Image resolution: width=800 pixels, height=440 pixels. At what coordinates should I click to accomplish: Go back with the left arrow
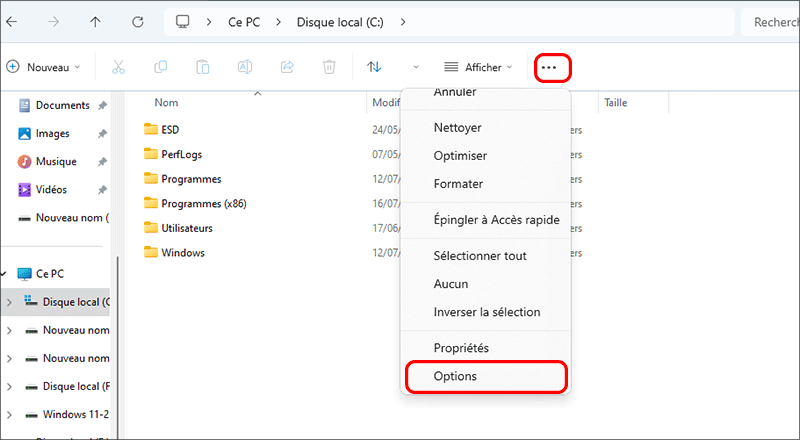(x=11, y=22)
